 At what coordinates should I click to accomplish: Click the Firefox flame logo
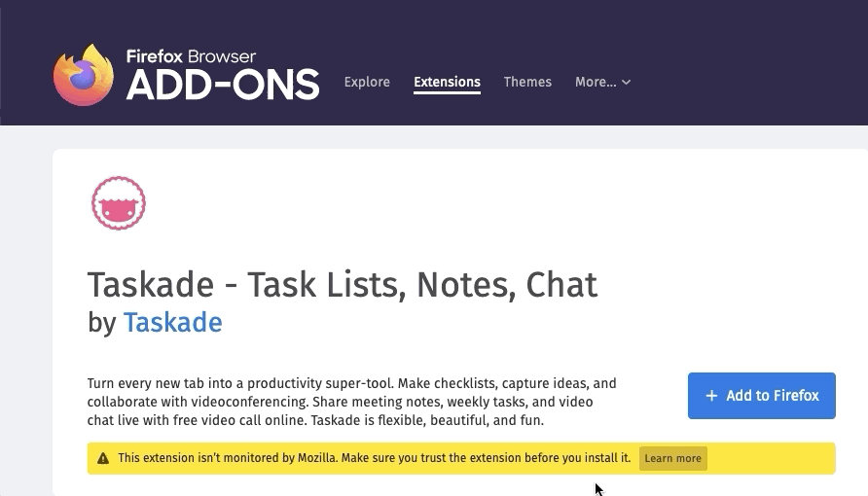click(x=84, y=74)
